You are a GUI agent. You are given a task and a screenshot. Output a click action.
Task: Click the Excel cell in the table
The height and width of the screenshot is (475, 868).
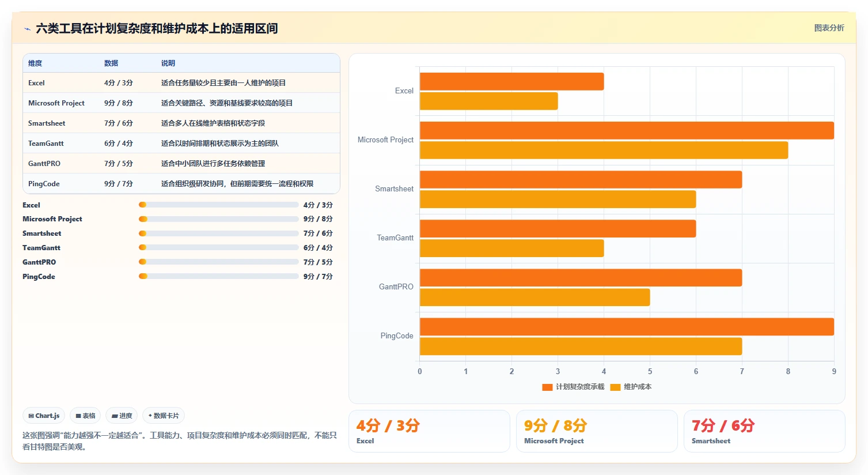tap(36, 82)
